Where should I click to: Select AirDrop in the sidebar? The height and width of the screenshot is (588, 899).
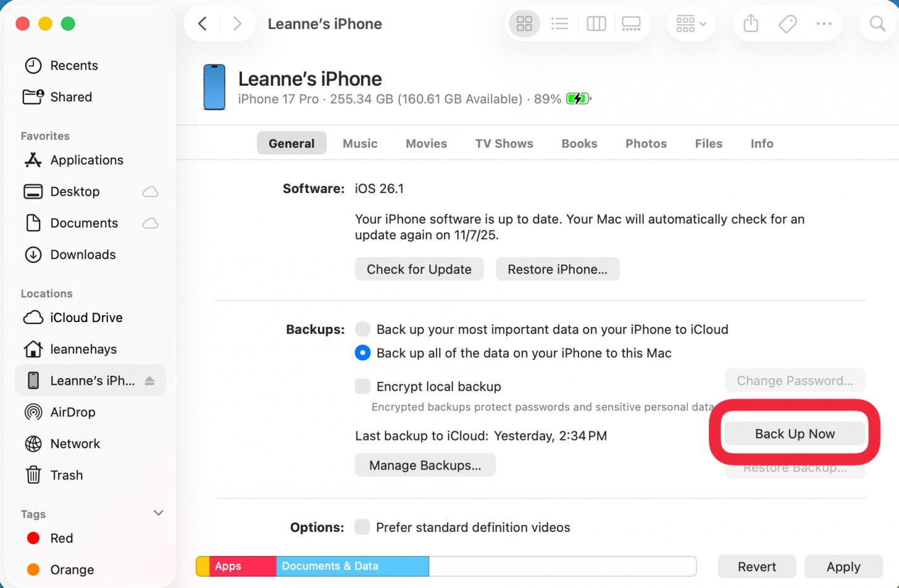pos(72,412)
